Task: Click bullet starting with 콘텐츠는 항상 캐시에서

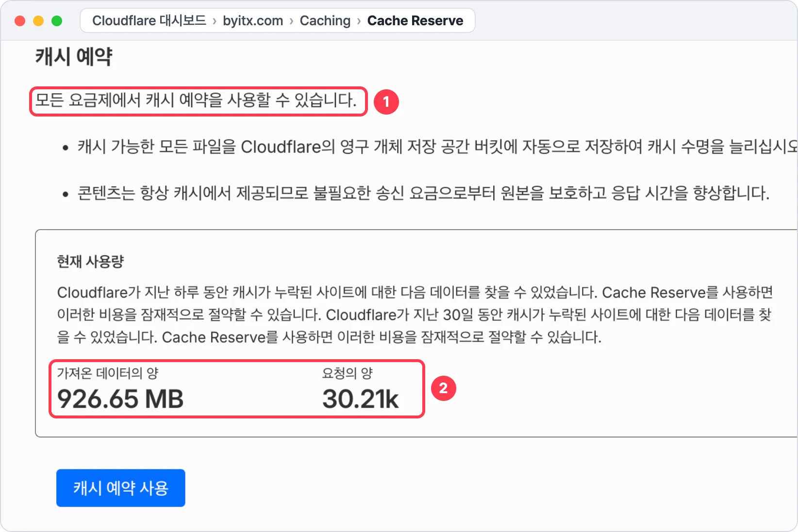Action: tap(423, 193)
